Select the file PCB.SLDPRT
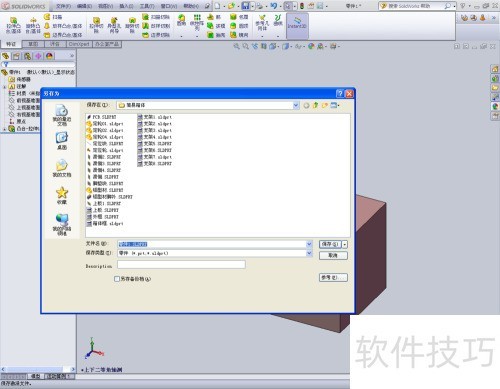Viewport: 500px width, 389px height. pos(101,117)
